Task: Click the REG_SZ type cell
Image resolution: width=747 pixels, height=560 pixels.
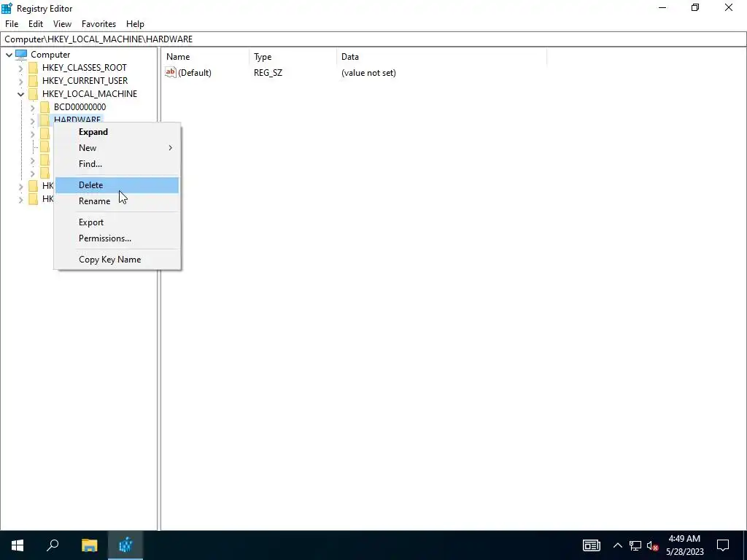Action: (x=268, y=73)
